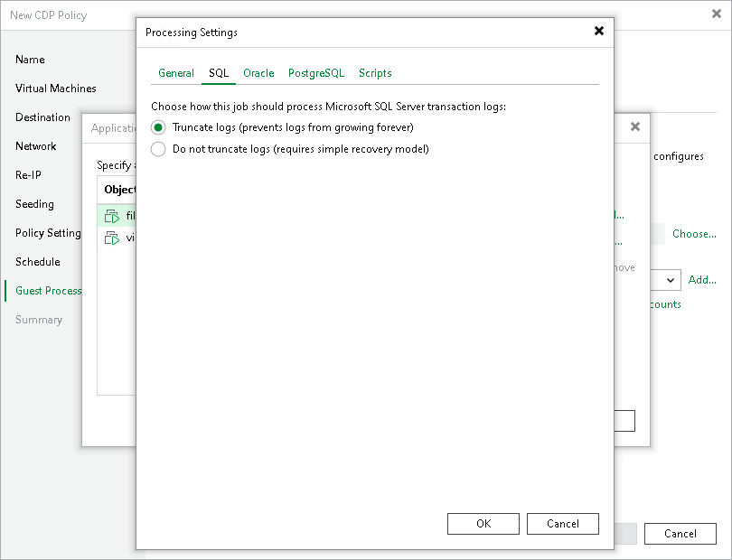Viewport: 732px width, 560px height.
Task: Click the Object column header
Action: pyautogui.click(x=119, y=190)
